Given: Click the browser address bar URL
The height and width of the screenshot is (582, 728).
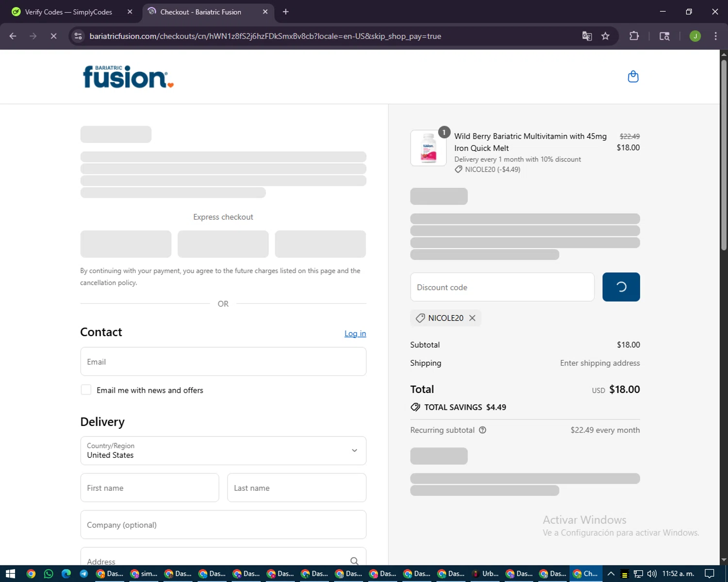Looking at the screenshot, I should (265, 36).
